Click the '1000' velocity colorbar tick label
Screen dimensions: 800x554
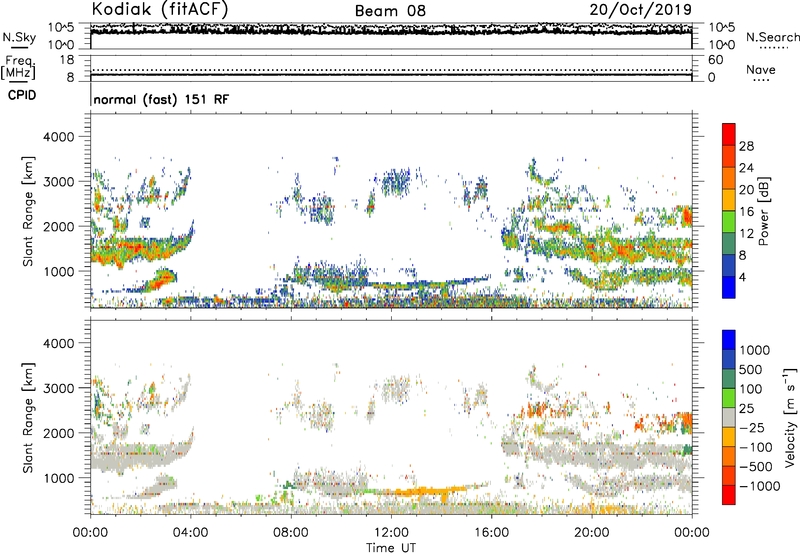[x=754, y=350]
